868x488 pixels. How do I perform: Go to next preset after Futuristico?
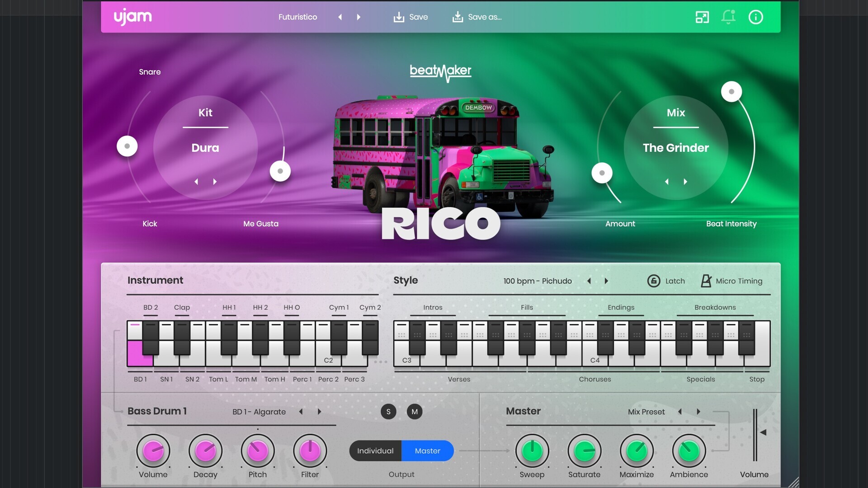[x=359, y=17]
